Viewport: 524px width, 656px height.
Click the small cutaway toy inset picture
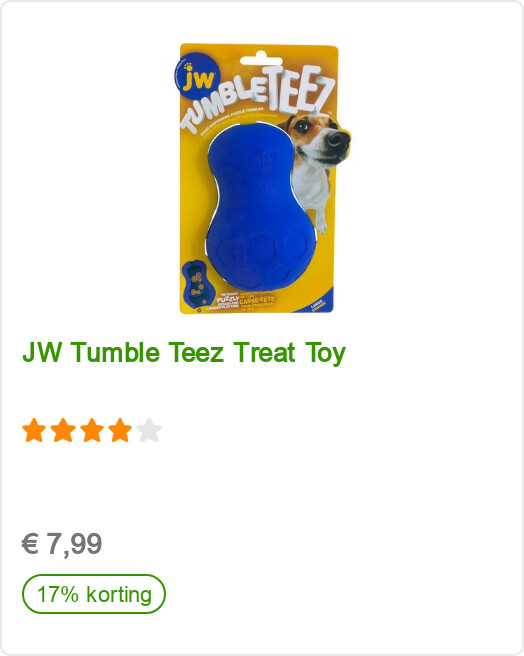(197, 285)
